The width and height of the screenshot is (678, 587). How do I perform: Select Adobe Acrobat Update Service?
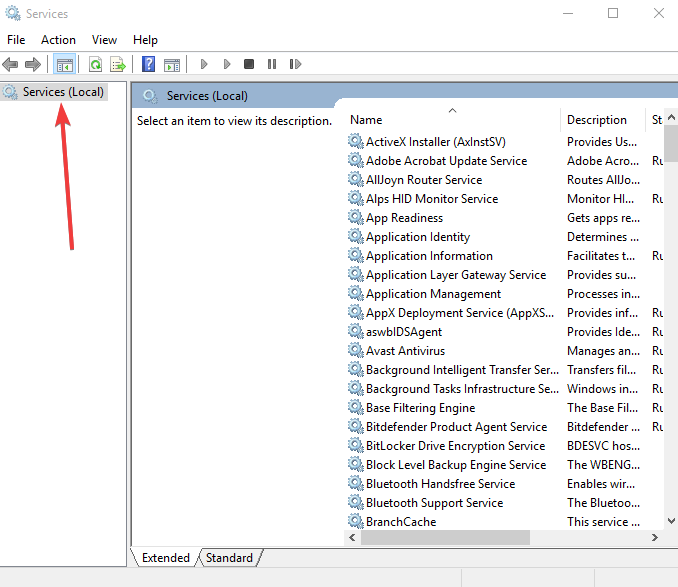[x=446, y=161]
